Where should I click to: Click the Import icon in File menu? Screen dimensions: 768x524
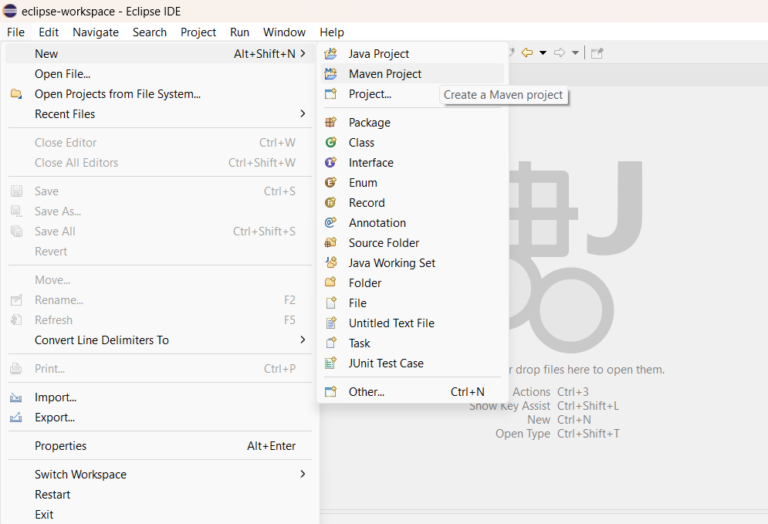point(16,397)
